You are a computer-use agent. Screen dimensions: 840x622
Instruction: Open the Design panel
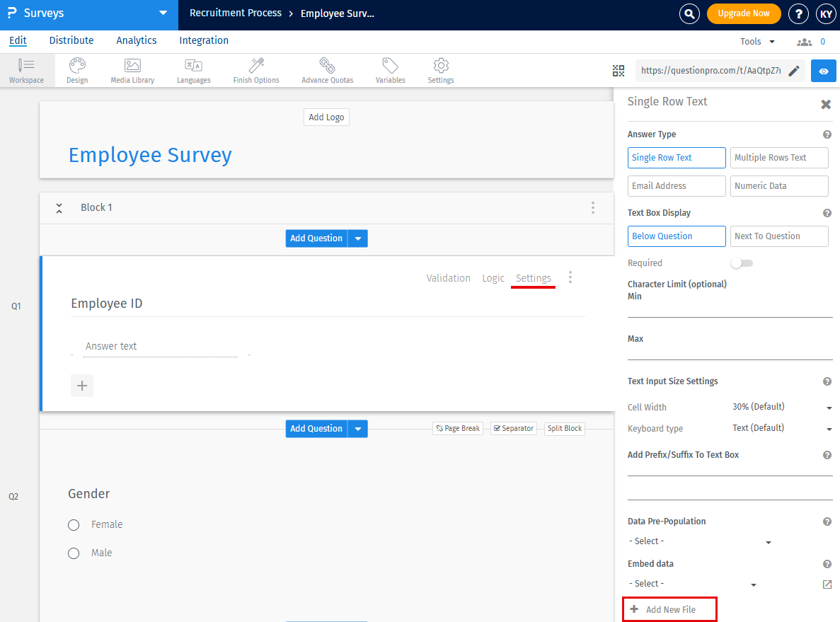(x=76, y=70)
